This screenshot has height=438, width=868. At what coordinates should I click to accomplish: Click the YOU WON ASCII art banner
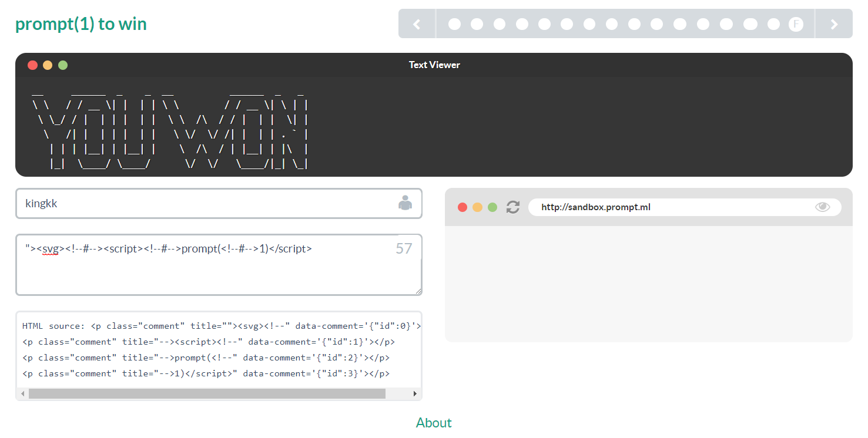point(170,129)
